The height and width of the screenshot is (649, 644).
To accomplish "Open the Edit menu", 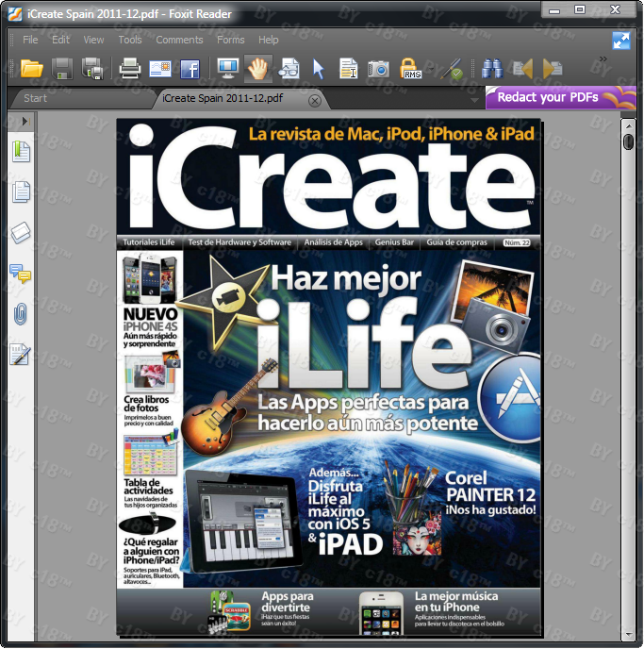I will [x=60, y=40].
